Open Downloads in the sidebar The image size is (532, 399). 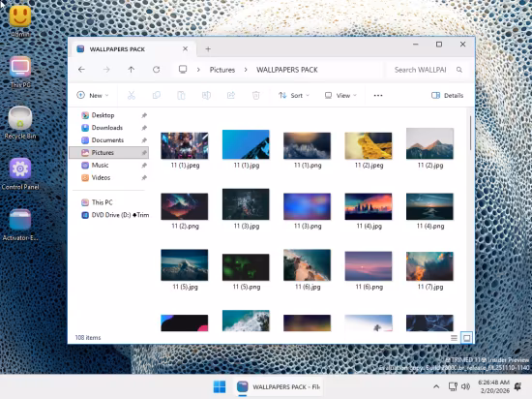109,128
